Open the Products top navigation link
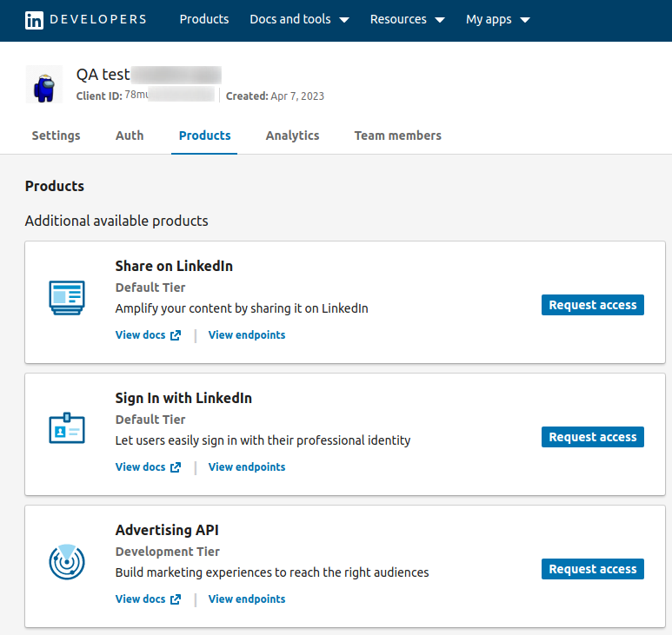672x635 pixels. click(204, 19)
